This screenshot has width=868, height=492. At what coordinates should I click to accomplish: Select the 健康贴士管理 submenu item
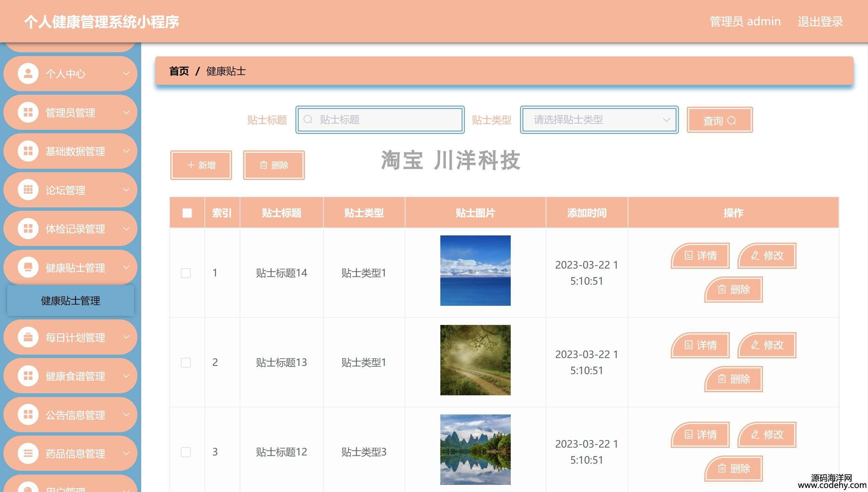tap(70, 301)
